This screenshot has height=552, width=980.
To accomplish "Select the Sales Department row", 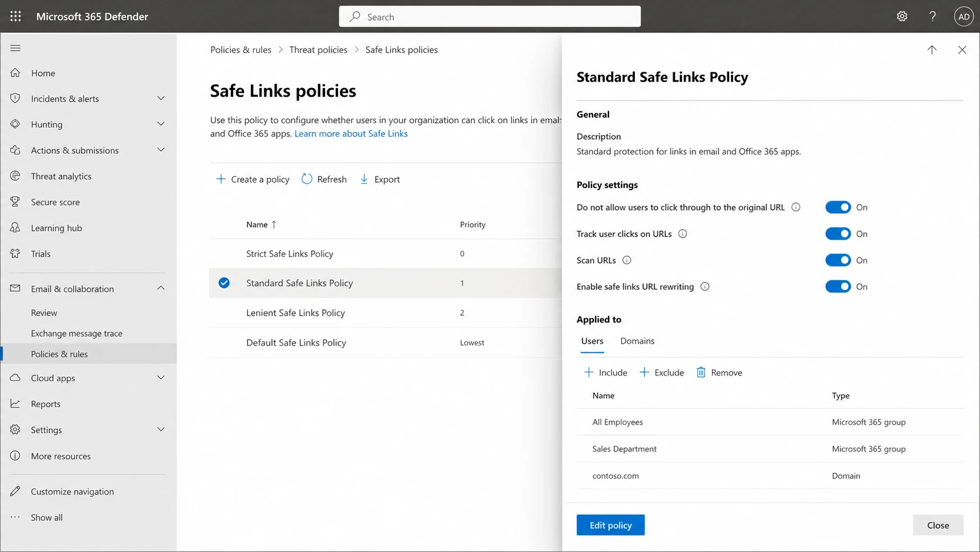I will click(770, 449).
